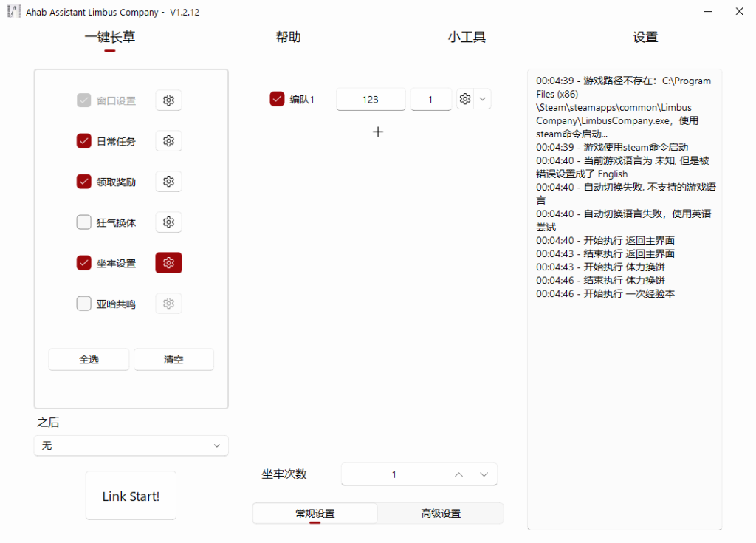The height and width of the screenshot is (543, 756).
Task: Click the team name field showing 123
Action: [371, 99]
